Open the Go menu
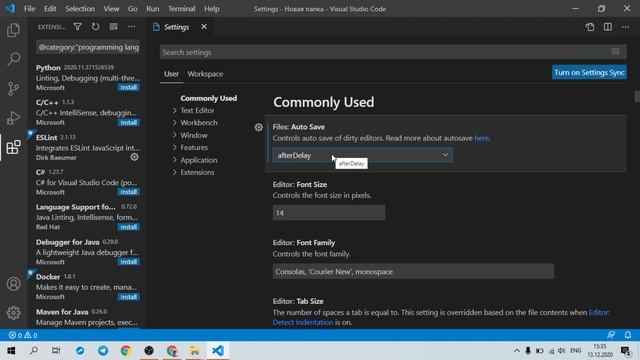 tap(133, 9)
